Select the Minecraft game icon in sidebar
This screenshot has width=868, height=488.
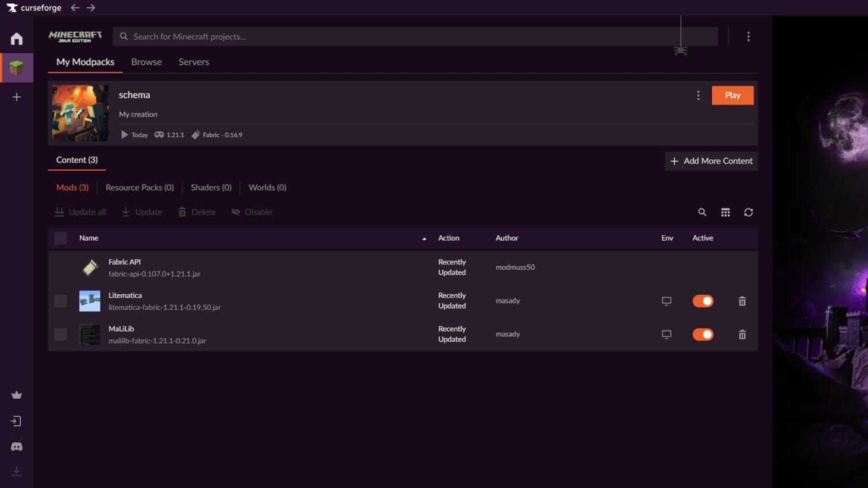17,68
